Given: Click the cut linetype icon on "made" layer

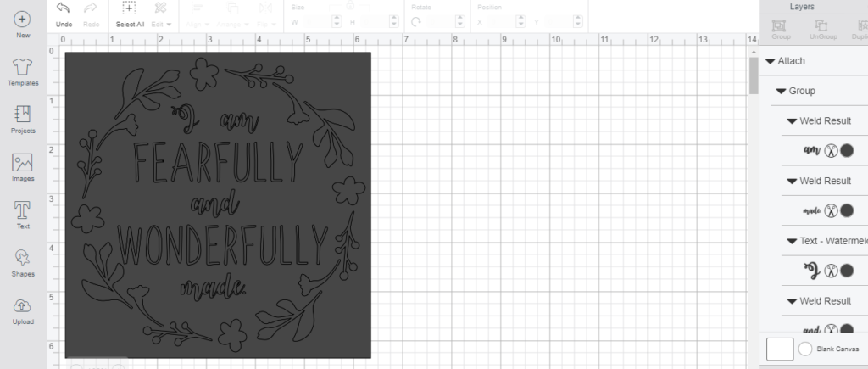Looking at the screenshot, I should (831, 210).
